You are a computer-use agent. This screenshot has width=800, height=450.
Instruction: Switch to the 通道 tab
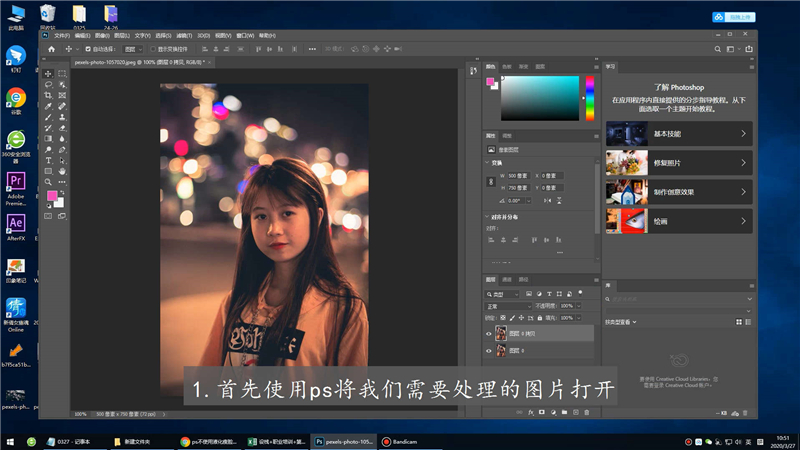pyautogui.click(x=507, y=279)
